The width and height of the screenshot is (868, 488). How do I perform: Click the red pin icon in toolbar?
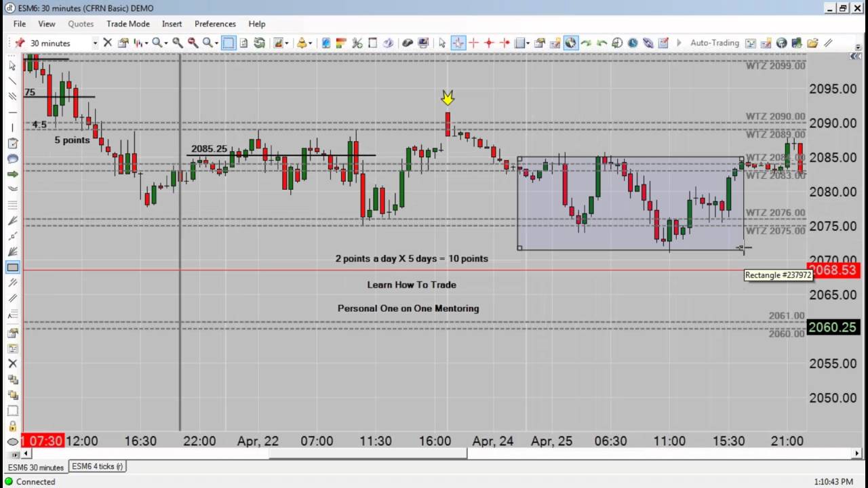click(x=20, y=43)
